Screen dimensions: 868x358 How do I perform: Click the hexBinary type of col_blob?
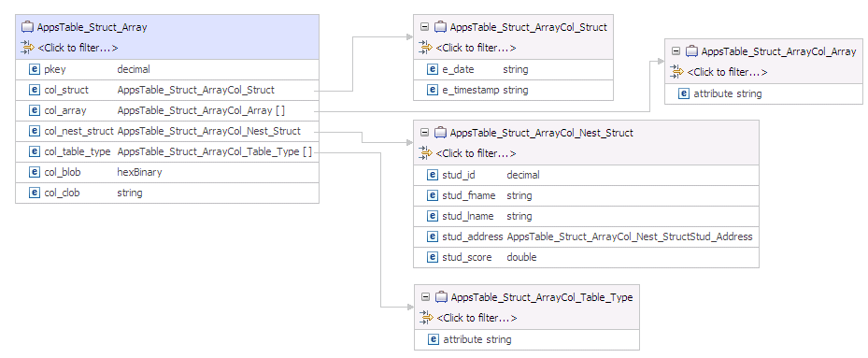coord(139,172)
